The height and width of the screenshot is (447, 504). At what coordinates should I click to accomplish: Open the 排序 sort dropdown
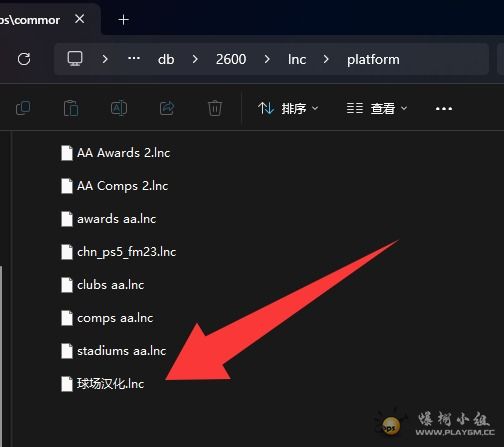(288, 108)
